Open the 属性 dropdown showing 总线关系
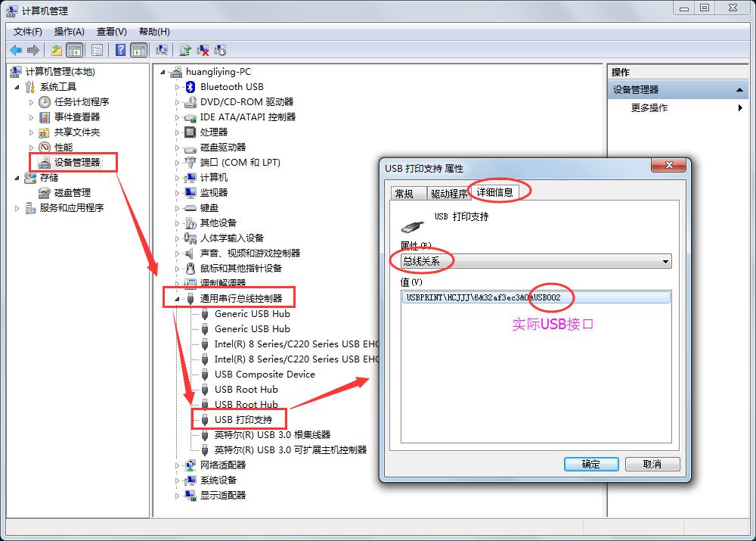 point(536,261)
